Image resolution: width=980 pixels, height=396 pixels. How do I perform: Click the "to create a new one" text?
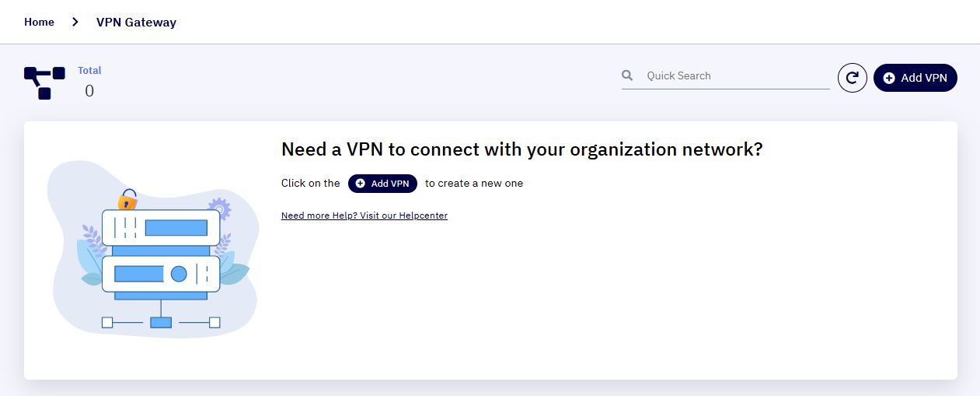(474, 184)
